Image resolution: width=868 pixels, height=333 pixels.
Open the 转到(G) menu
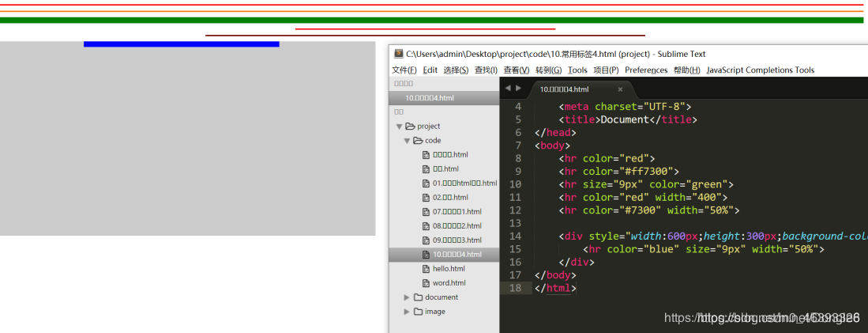549,70
